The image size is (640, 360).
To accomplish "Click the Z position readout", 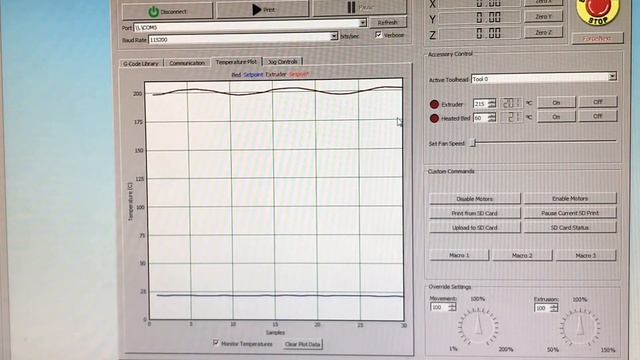I will (480, 33).
